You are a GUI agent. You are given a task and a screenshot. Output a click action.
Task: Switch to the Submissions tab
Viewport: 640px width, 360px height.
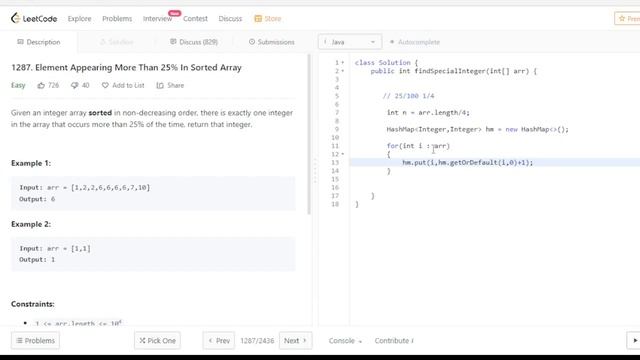point(271,42)
